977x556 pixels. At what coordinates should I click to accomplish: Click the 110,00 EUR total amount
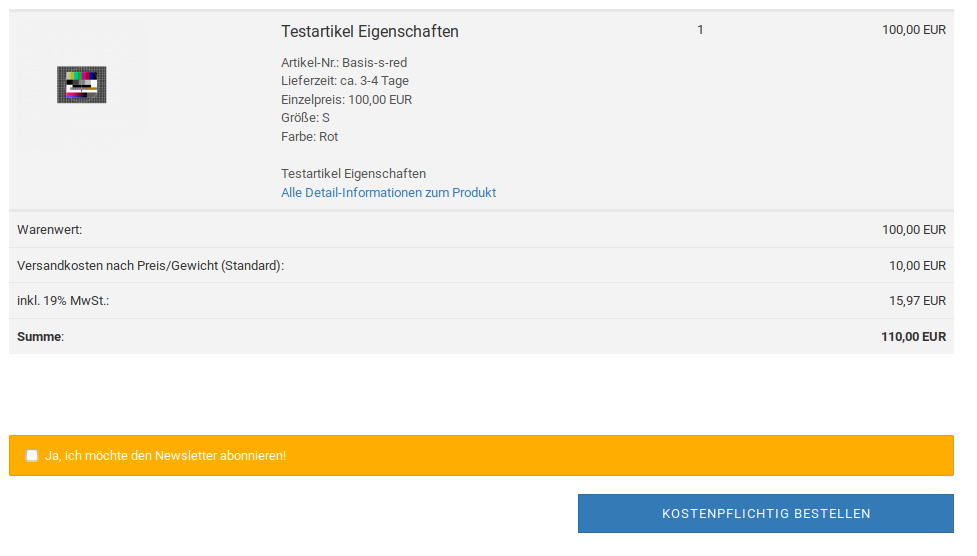913,337
